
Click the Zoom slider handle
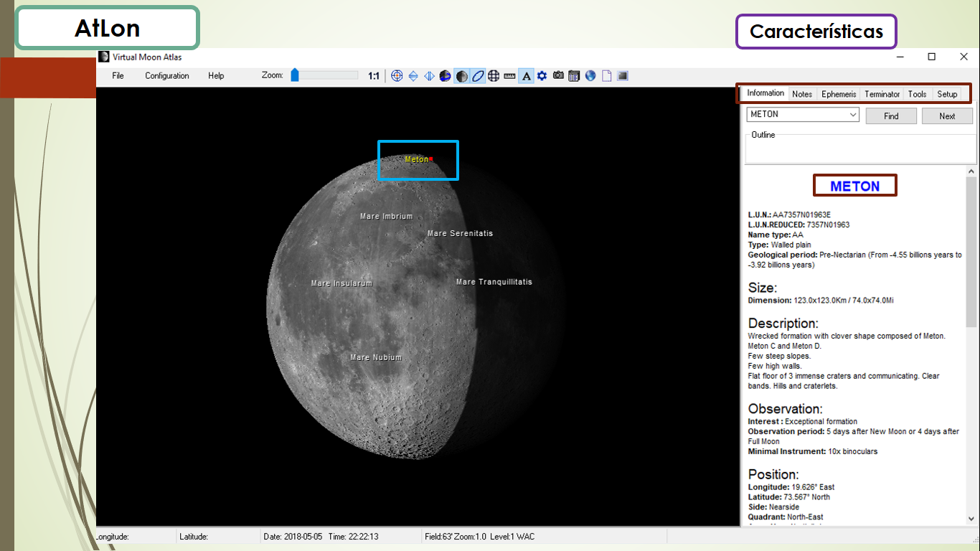click(x=295, y=75)
